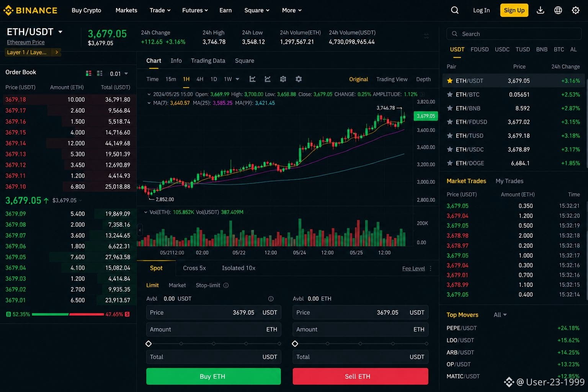Click the sell amount slider handle
This screenshot has height=392, width=588.
click(x=295, y=344)
